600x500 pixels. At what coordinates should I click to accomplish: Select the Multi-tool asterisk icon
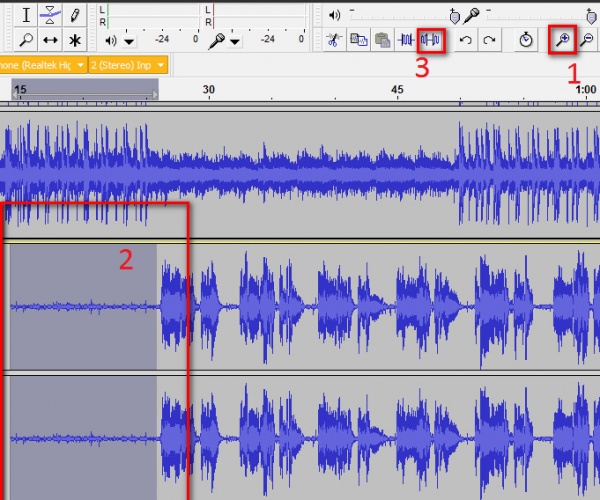pyautogui.click(x=74, y=41)
